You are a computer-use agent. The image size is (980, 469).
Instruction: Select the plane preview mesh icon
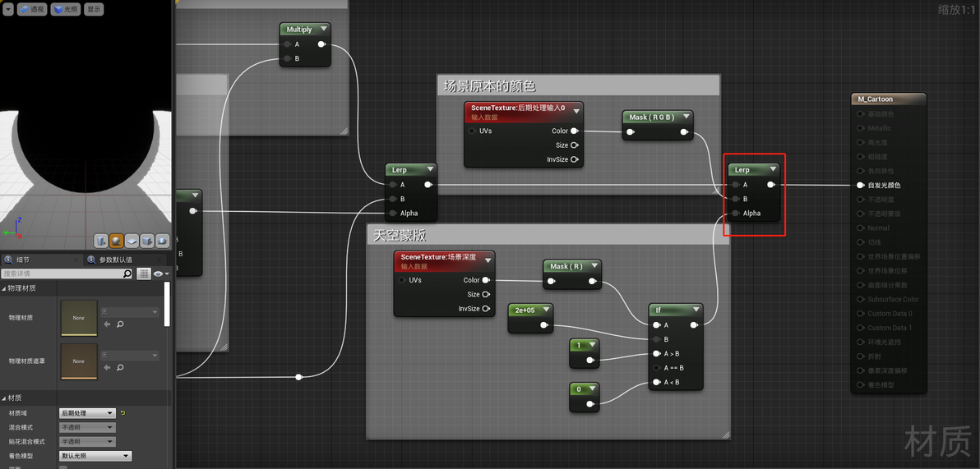coord(132,241)
